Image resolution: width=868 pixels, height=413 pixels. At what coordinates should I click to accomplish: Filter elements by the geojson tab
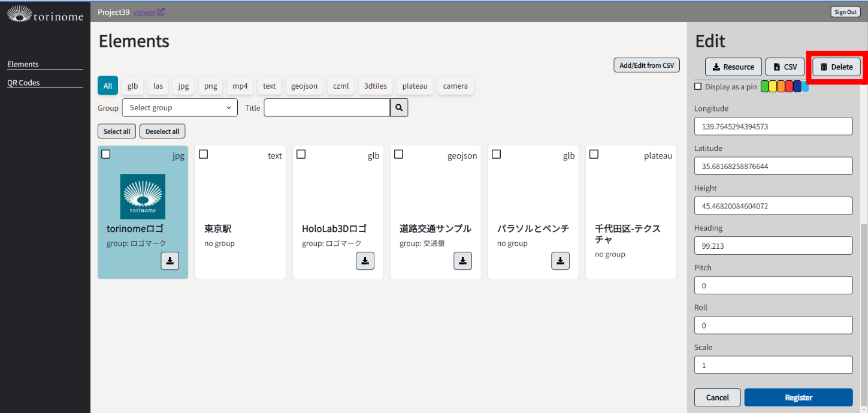(305, 86)
